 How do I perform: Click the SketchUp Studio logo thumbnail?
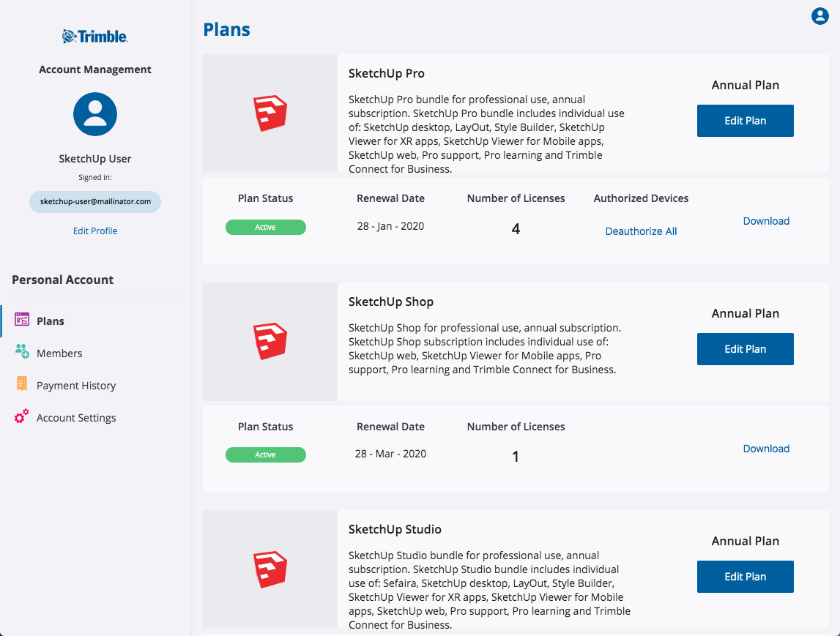270,569
